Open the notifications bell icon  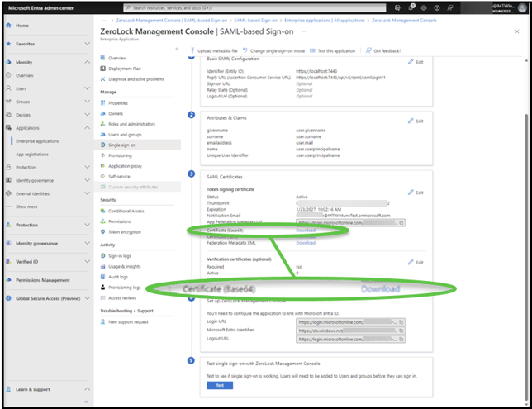pyautogui.click(x=411, y=7)
